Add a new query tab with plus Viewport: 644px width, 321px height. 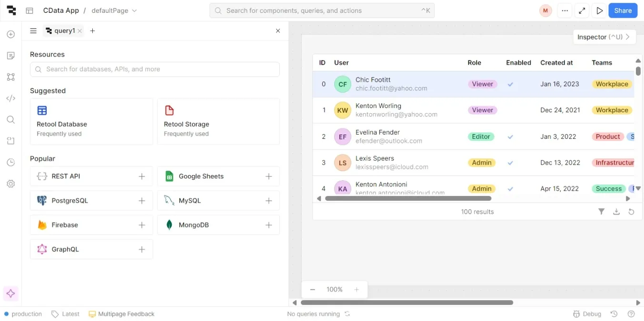[x=92, y=31]
